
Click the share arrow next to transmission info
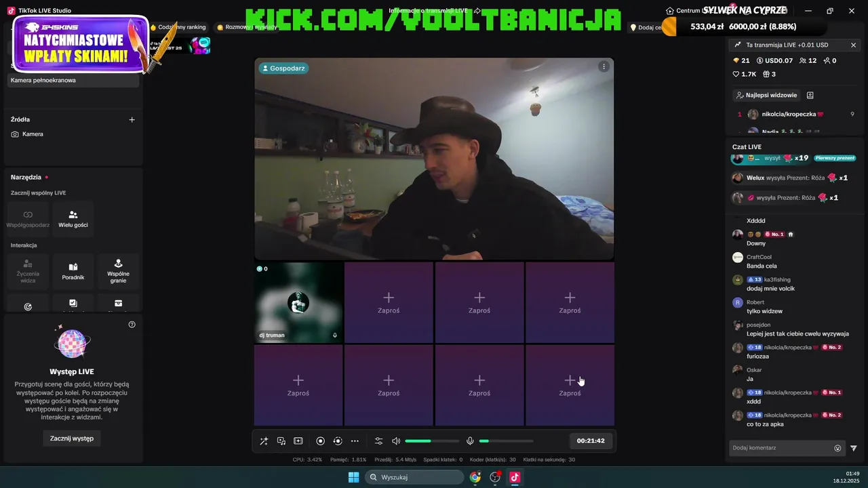coord(477,11)
